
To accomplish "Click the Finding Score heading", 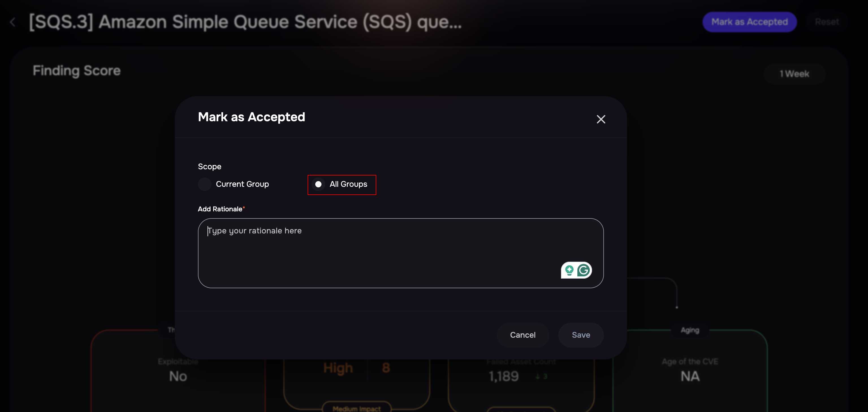I will [x=77, y=71].
